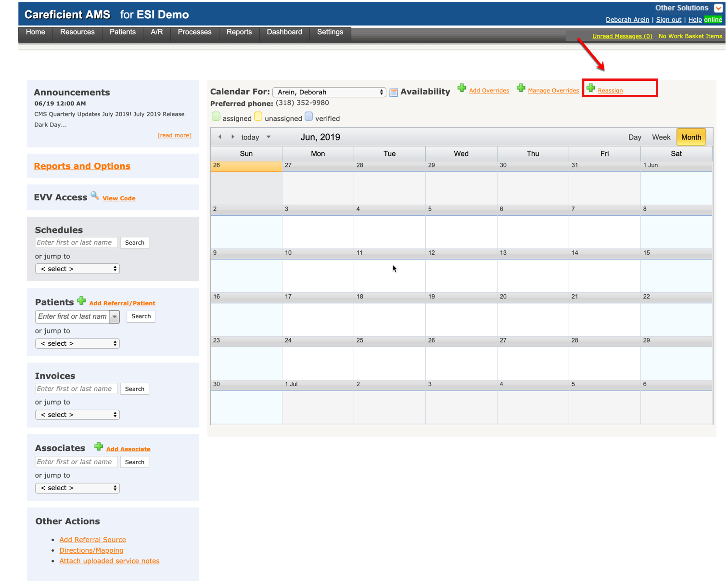Open the Patients jump-to select dropdown
Viewport: 728px width, 586px height.
pyautogui.click(x=77, y=343)
